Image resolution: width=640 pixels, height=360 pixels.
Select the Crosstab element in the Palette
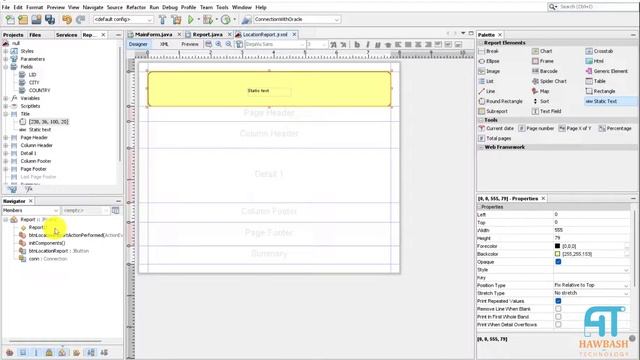599,51
